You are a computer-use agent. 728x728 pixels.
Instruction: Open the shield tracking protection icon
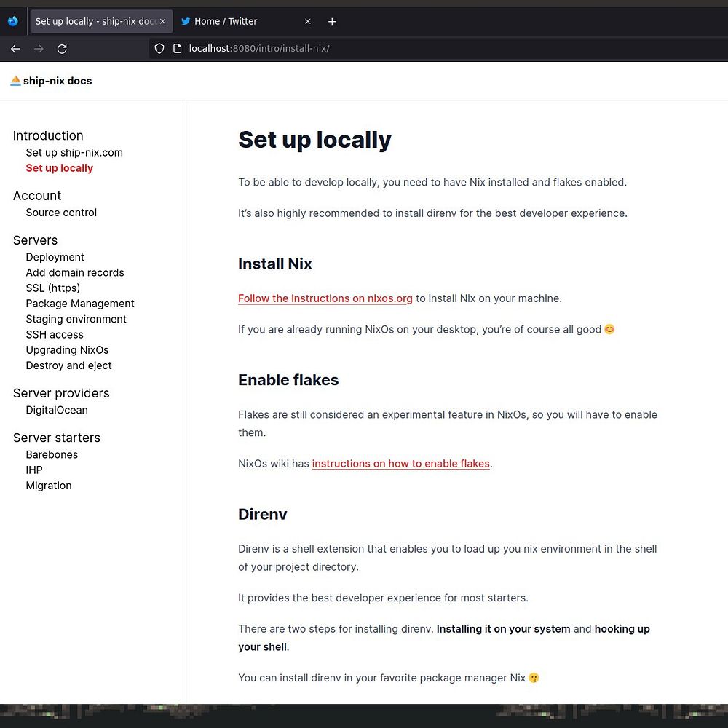(159, 48)
